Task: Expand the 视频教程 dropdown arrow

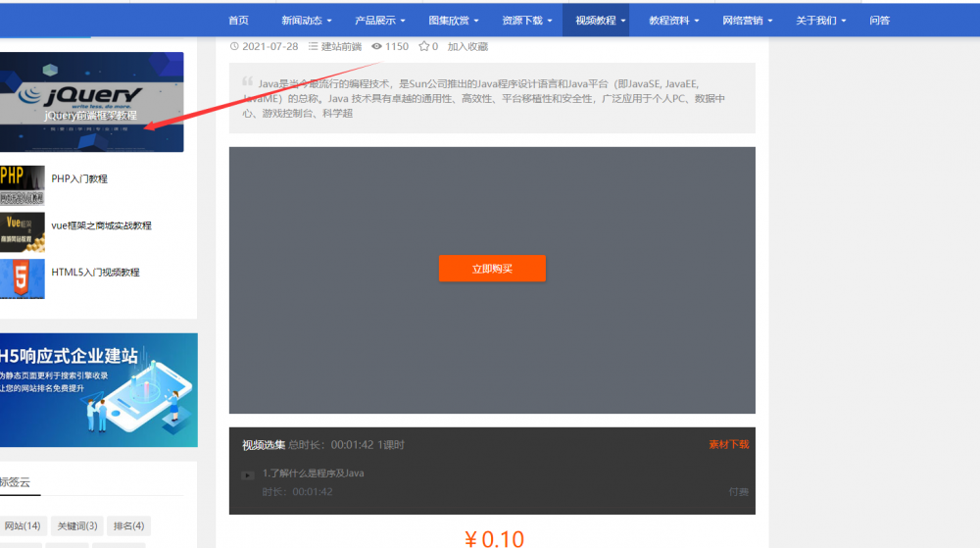Action: [x=623, y=22]
